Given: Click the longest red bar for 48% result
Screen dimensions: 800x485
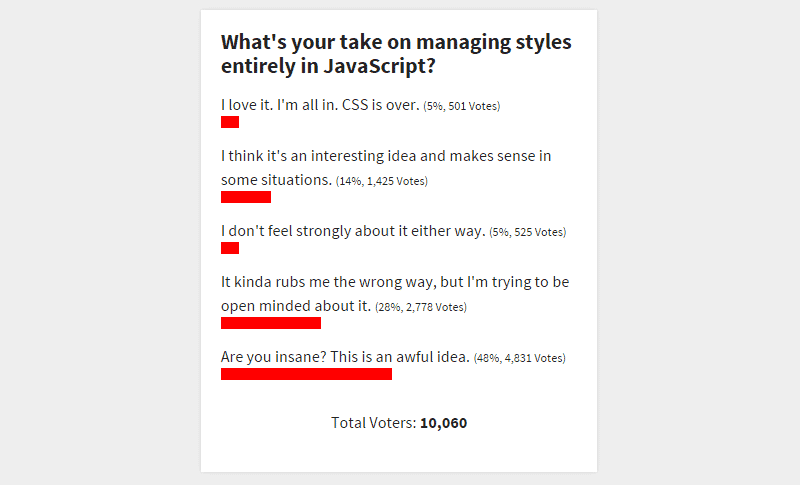Looking at the screenshot, I should (306, 374).
